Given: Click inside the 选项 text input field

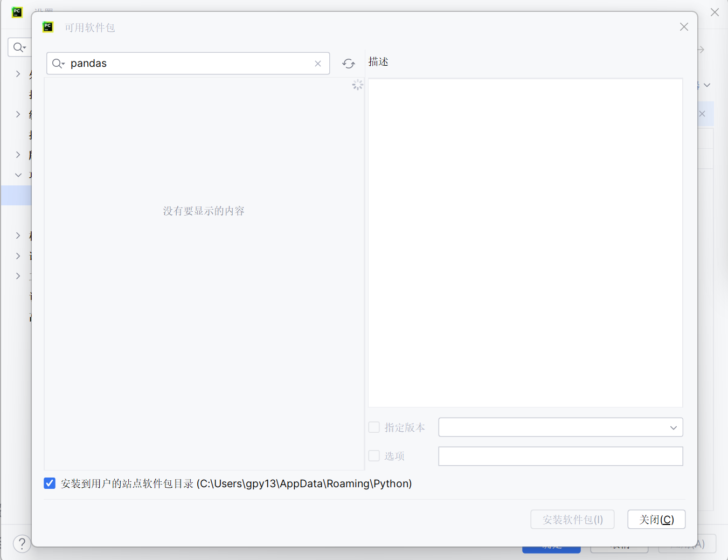Looking at the screenshot, I should pos(560,456).
